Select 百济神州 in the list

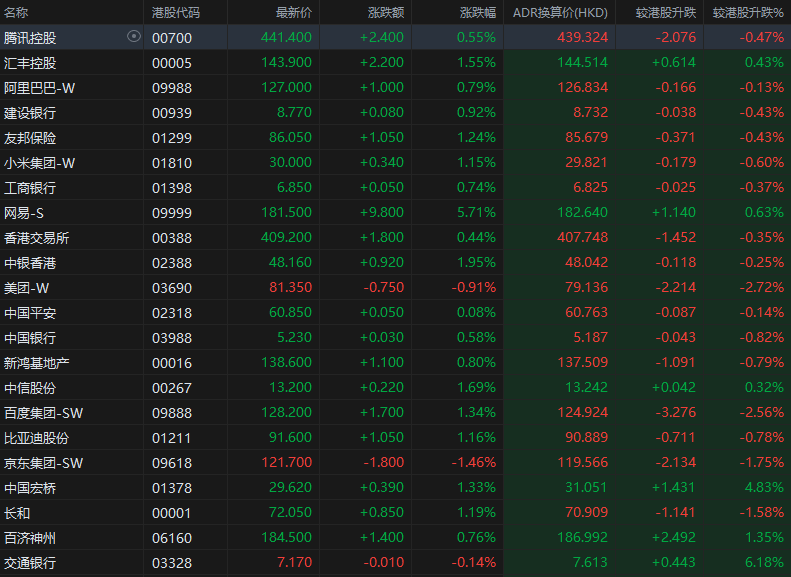tap(30, 538)
